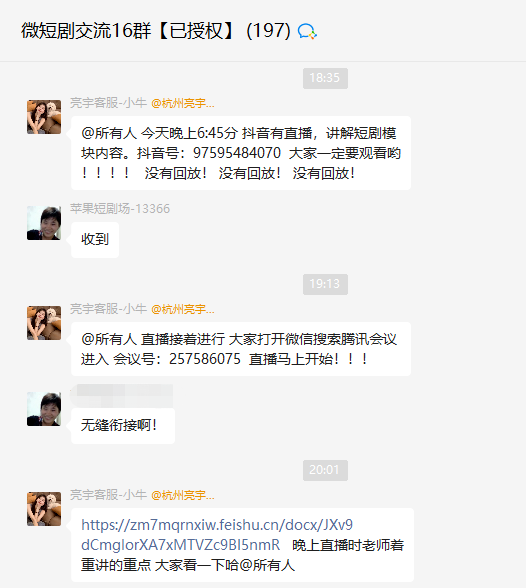Select the 无缝衔接啊 message bubble
This screenshot has width=526, height=588.
tap(123, 426)
